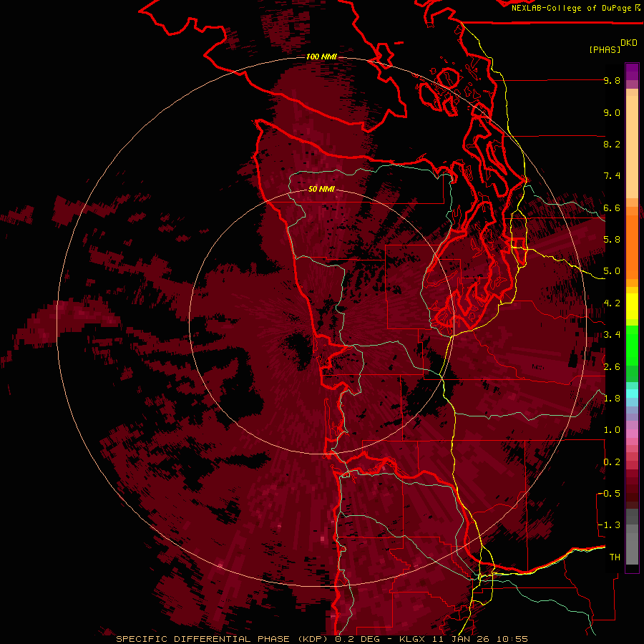Click the 6.6 scale value
The height and width of the screenshot is (644, 644).
612,208
